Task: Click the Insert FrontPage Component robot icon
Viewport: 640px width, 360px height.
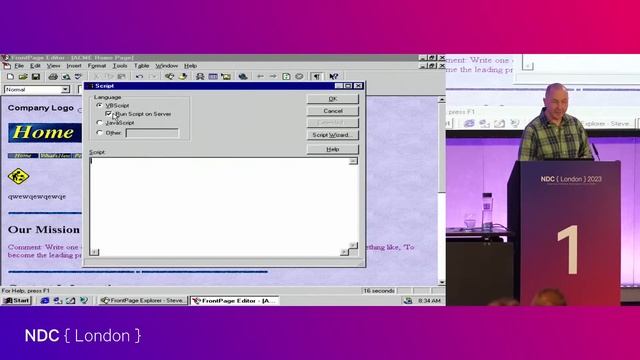Action: click(x=200, y=77)
